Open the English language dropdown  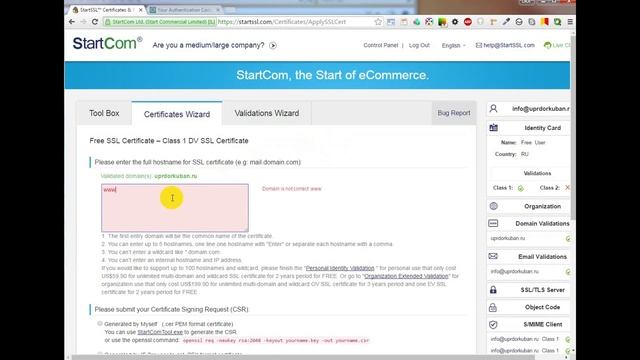(453, 45)
